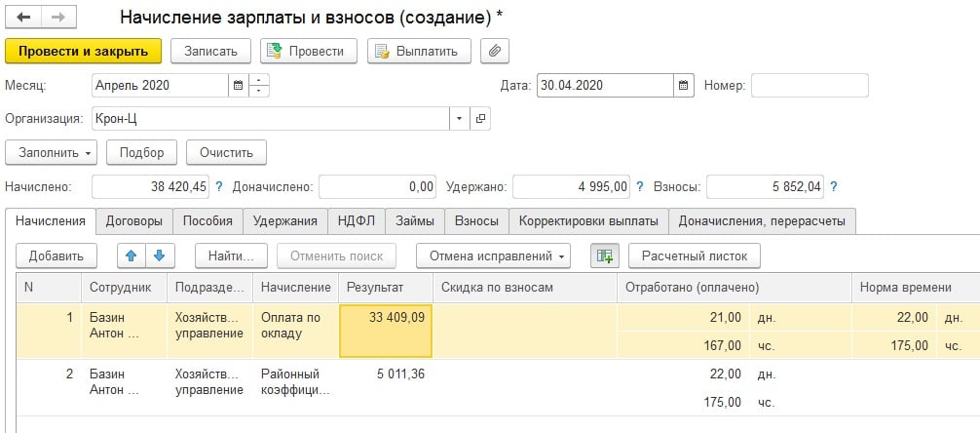Click into the Номер input field
The height and width of the screenshot is (433, 980).
[809, 86]
